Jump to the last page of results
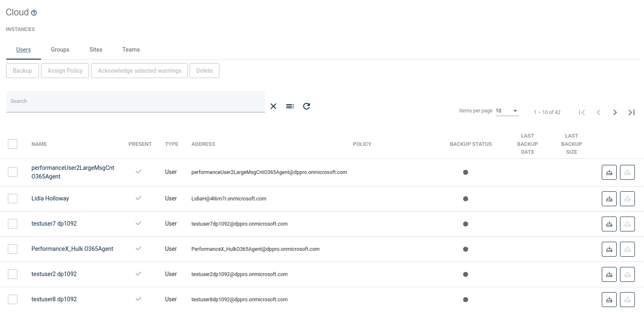Image resolution: width=644 pixels, height=312 pixels. pos(632,112)
